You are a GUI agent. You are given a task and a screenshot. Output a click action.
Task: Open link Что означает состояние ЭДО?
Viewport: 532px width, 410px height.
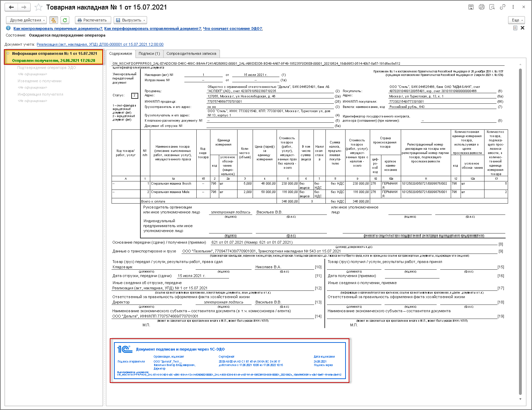233,28
